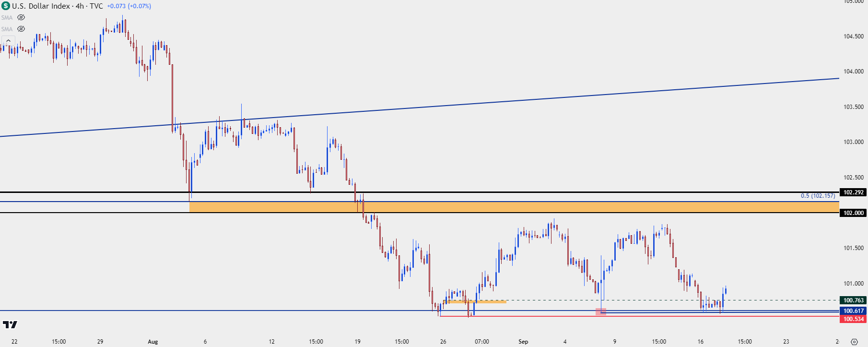868x347 pixels.
Task: Select the 0.5 (102.157) Fibonacci label
Action: (818, 196)
